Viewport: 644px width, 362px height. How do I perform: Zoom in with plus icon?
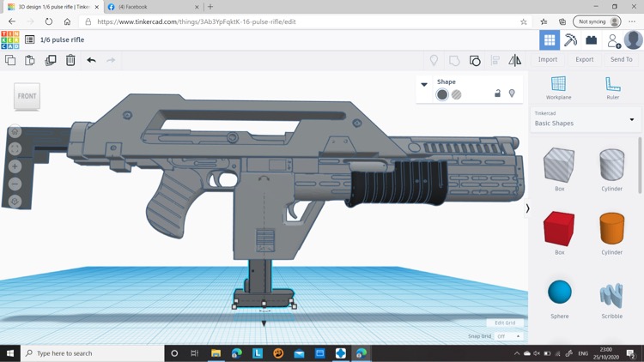click(x=15, y=166)
